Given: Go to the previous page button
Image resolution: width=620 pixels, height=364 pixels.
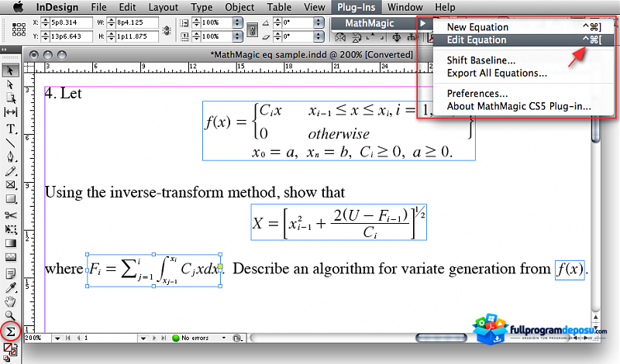Looking at the screenshot, I should (78, 338).
